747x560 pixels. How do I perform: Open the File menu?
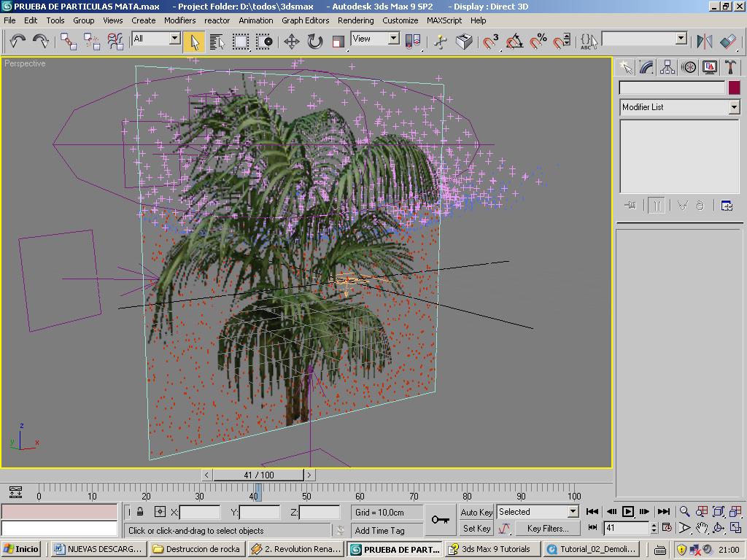tap(9, 20)
